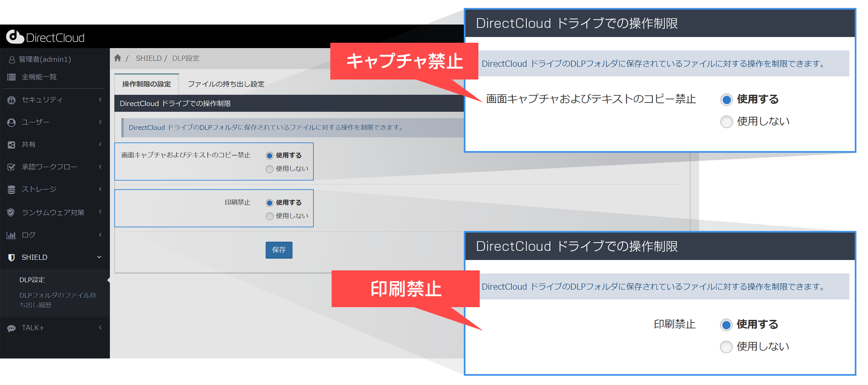Image resolution: width=868 pixels, height=385 pixels.
Task: Click the admin user profile icon
Action: coord(12,60)
